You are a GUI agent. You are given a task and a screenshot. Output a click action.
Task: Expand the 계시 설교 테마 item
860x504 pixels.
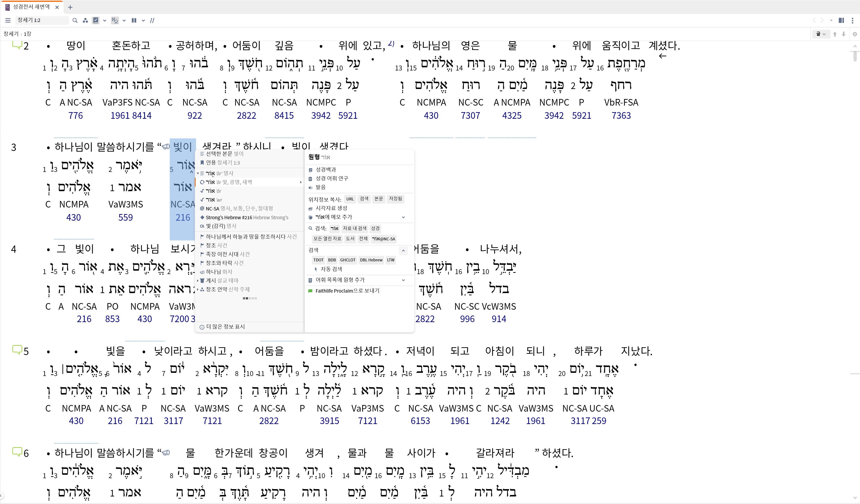click(198, 280)
